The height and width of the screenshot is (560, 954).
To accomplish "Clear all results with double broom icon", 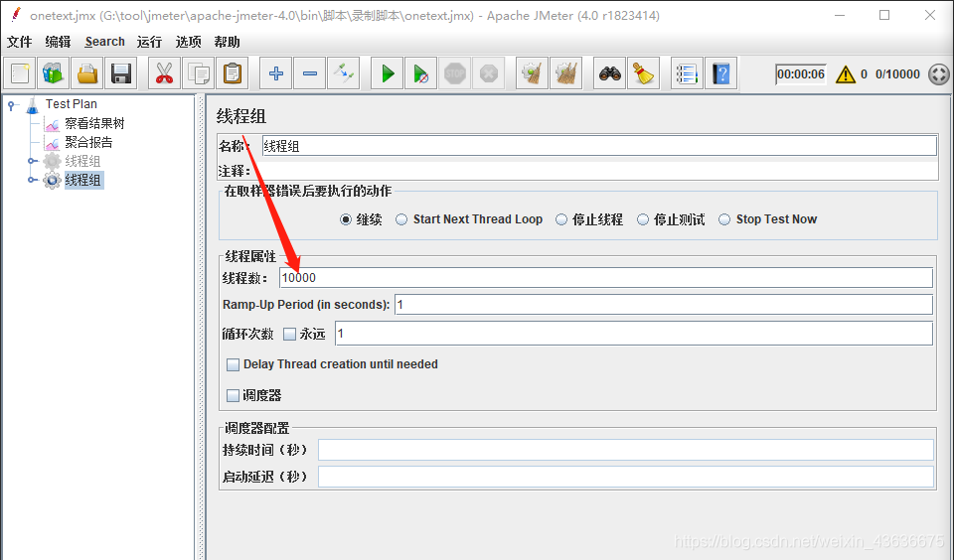I will [565, 73].
